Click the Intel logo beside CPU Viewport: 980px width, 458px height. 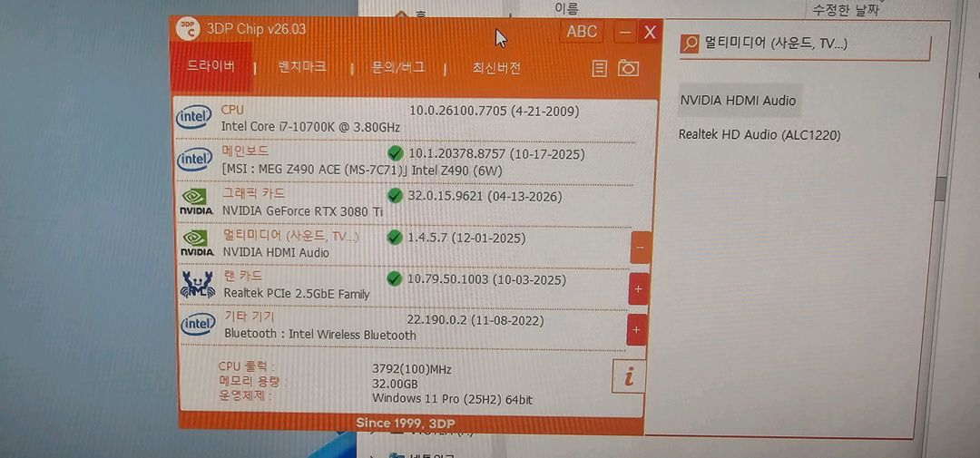pyautogui.click(x=194, y=117)
